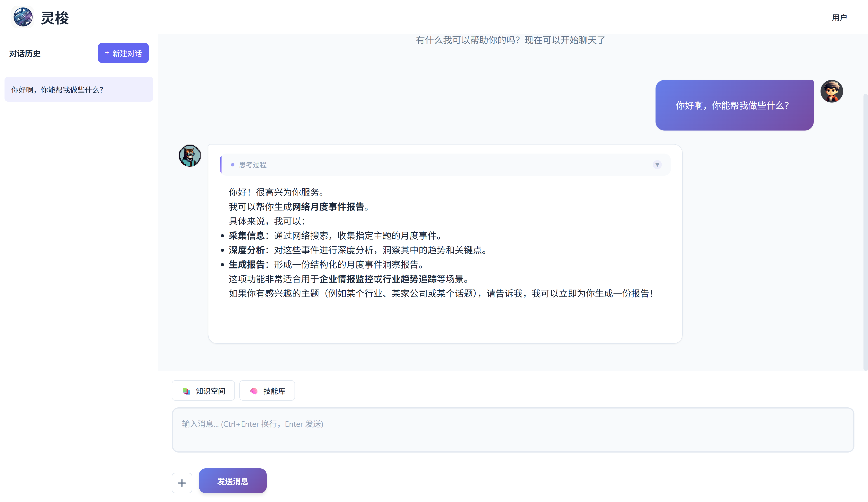The width and height of the screenshot is (868, 502).
Task: Open the 用户 menu at top right
Action: tap(839, 18)
